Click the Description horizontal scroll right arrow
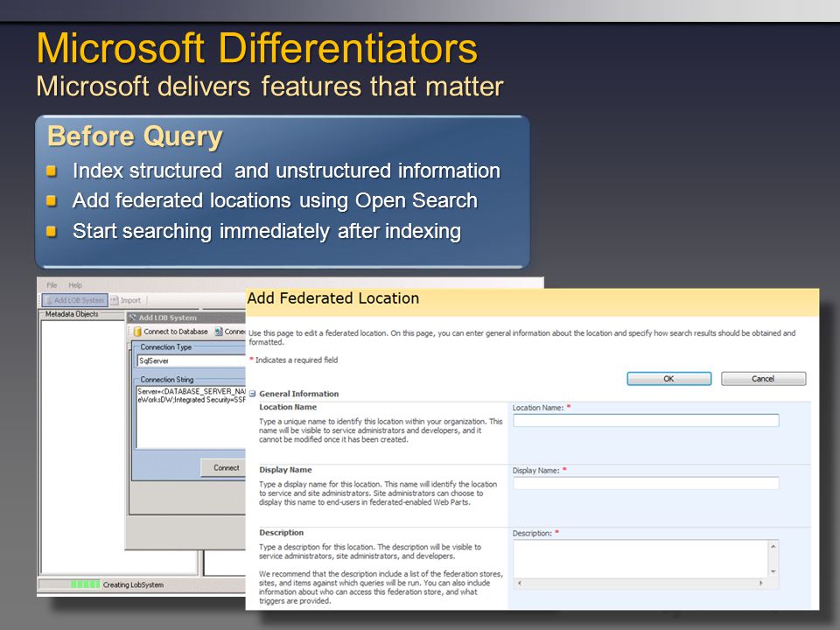The height and width of the screenshot is (630, 840). 761,583
